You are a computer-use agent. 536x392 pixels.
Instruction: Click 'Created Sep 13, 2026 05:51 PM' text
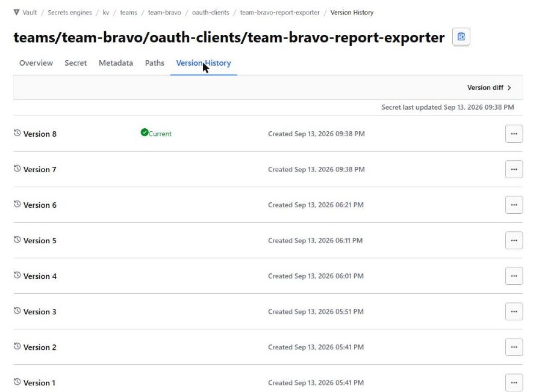316,311
